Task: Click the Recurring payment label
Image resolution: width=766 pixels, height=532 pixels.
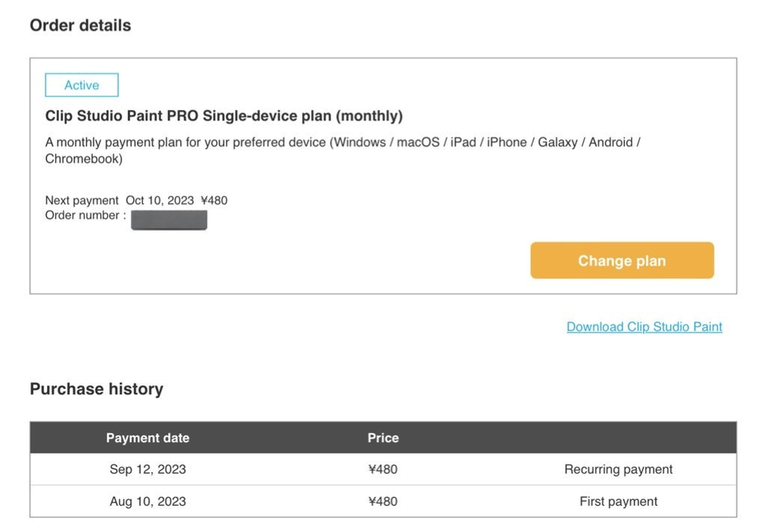Action: [x=618, y=470]
